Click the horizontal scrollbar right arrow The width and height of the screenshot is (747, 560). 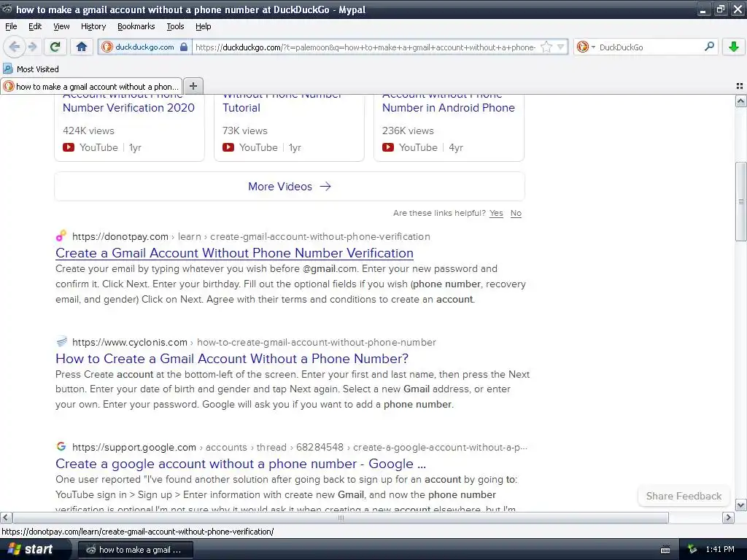729,518
